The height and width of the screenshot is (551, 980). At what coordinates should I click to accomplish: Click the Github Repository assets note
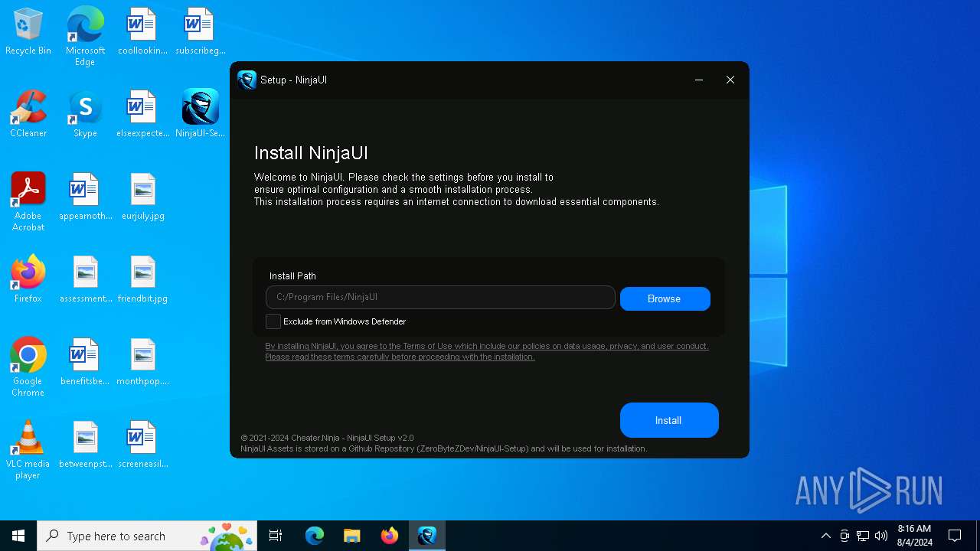tap(443, 448)
